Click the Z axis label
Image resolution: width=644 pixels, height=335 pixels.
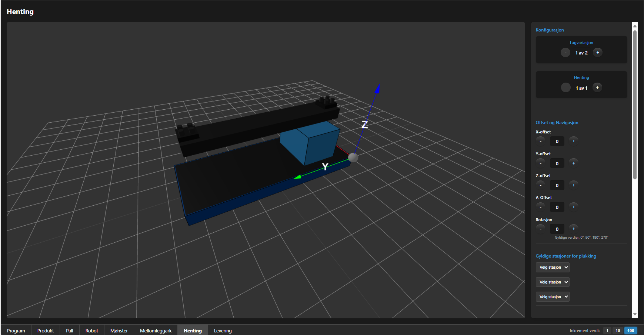click(365, 125)
